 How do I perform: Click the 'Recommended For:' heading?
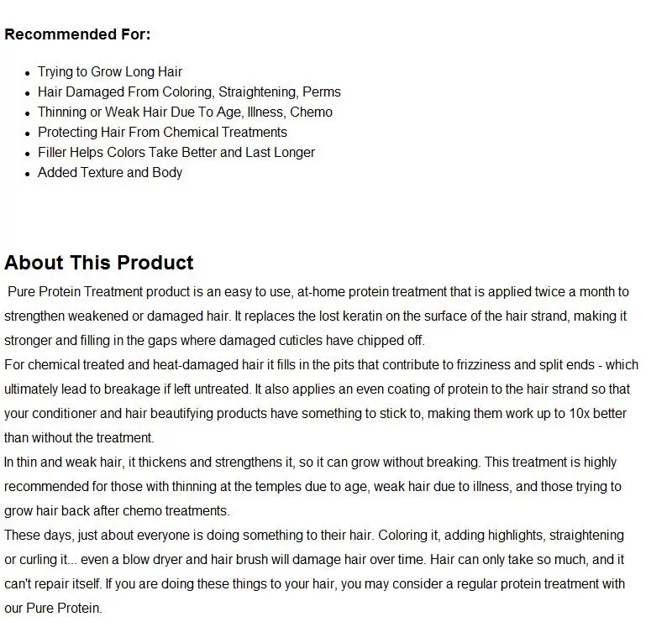(77, 34)
